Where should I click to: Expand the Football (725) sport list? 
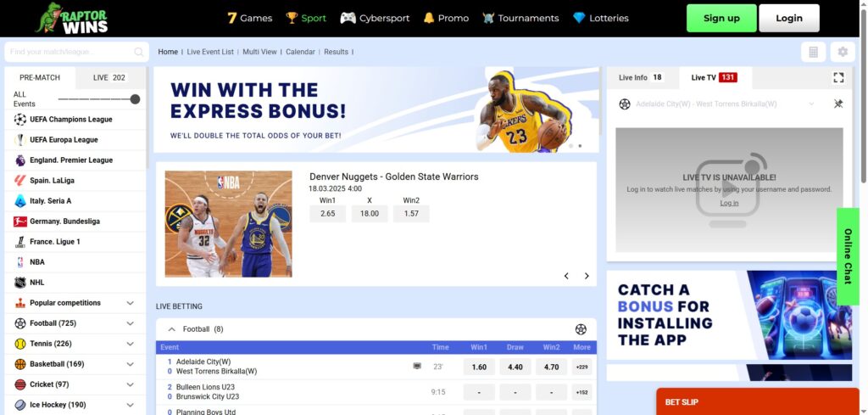130,323
